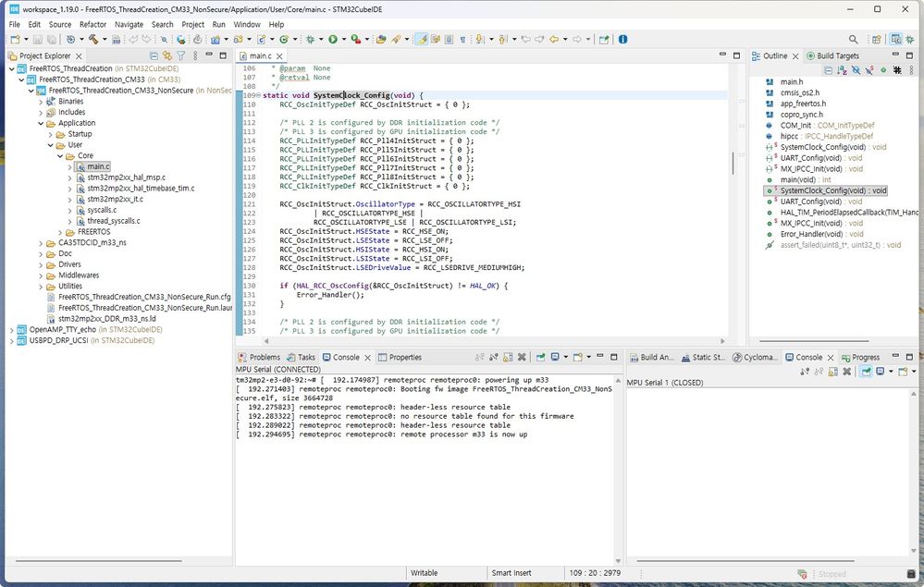The image size is (924, 587).
Task: Click the Information Center blue info icon
Action: (622, 40)
